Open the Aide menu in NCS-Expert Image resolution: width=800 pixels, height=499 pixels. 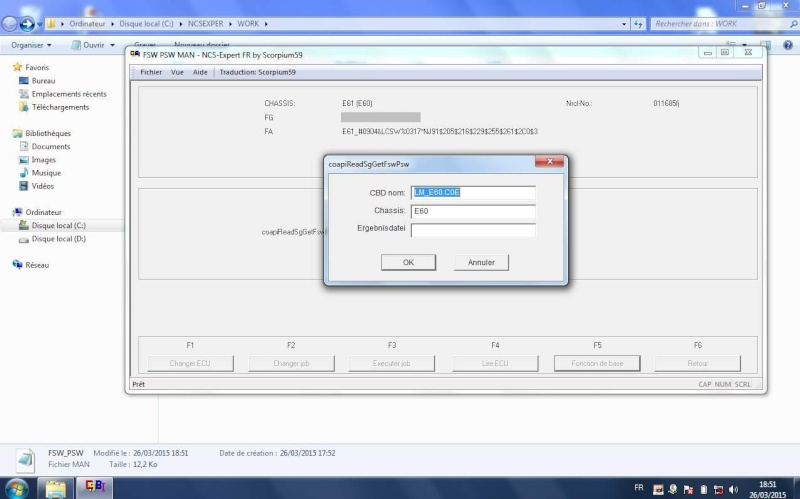(x=200, y=72)
